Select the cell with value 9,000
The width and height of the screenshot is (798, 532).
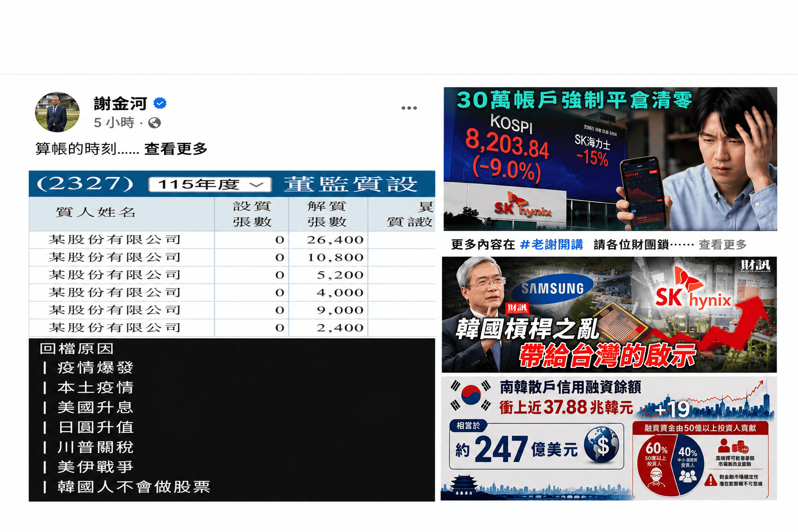pyautogui.click(x=340, y=310)
